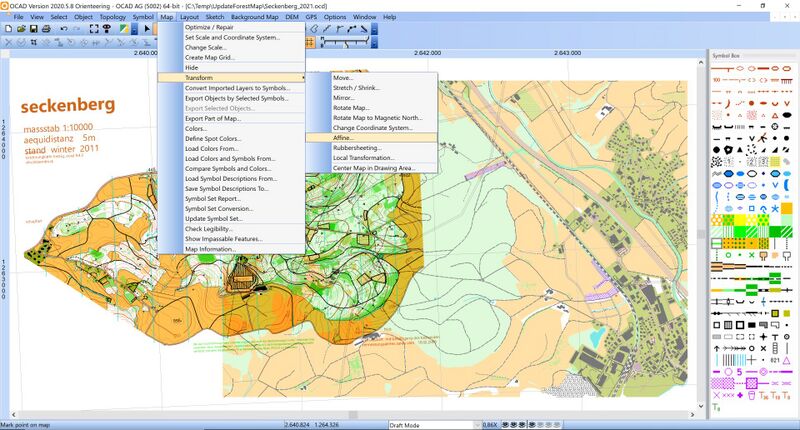Open the DEM menu

(x=292, y=17)
